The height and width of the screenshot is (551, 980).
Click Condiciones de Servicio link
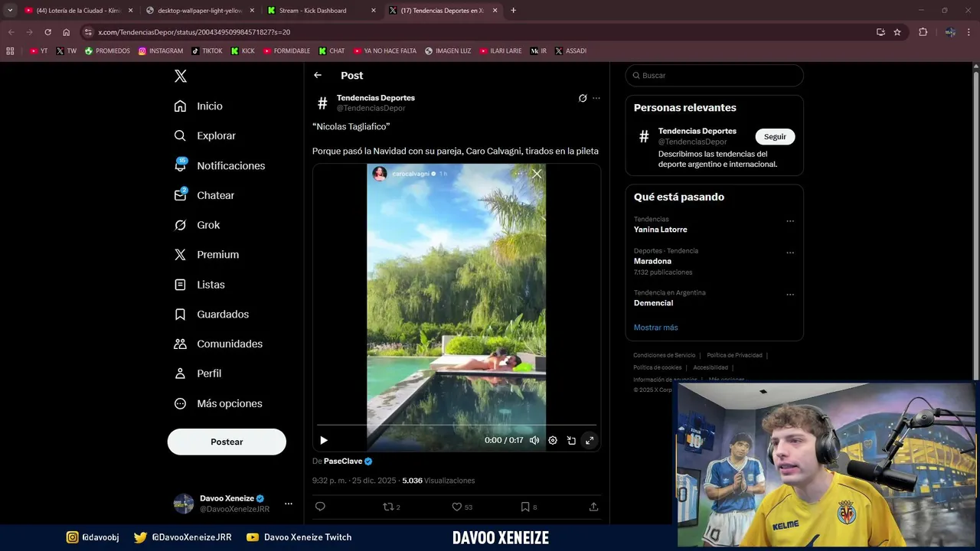pyautogui.click(x=664, y=355)
